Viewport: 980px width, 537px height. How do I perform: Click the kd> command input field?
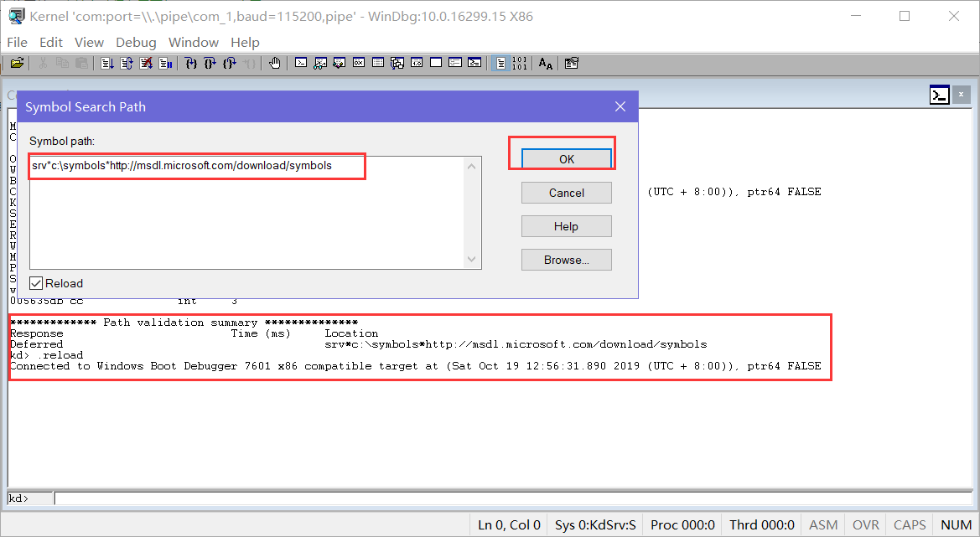point(512,498)
